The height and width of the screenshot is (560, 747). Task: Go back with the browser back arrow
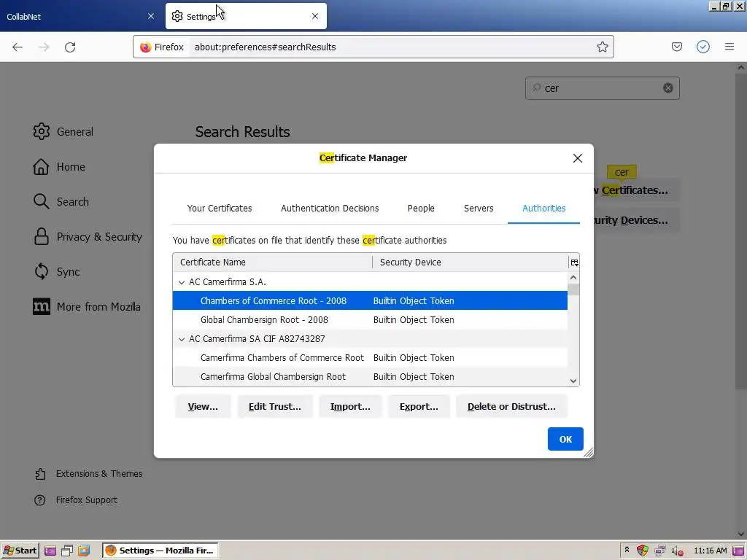18,47
